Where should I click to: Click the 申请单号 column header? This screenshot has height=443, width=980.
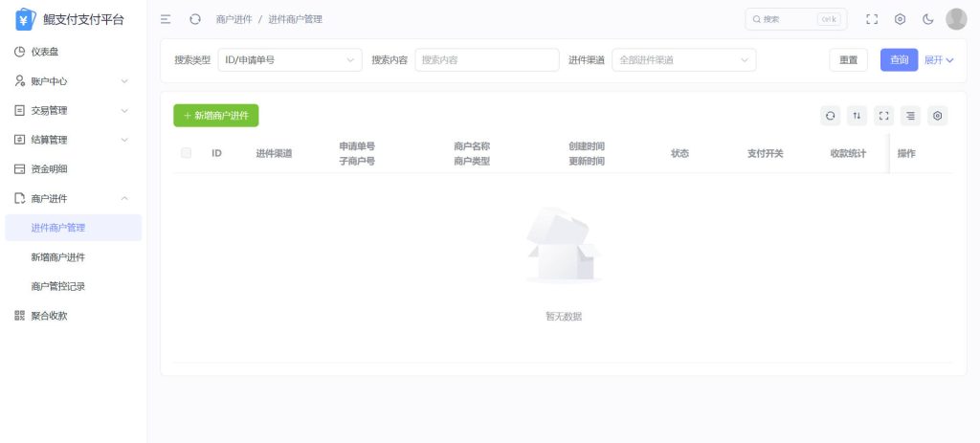pyautogui.click(x=357, y=145)
